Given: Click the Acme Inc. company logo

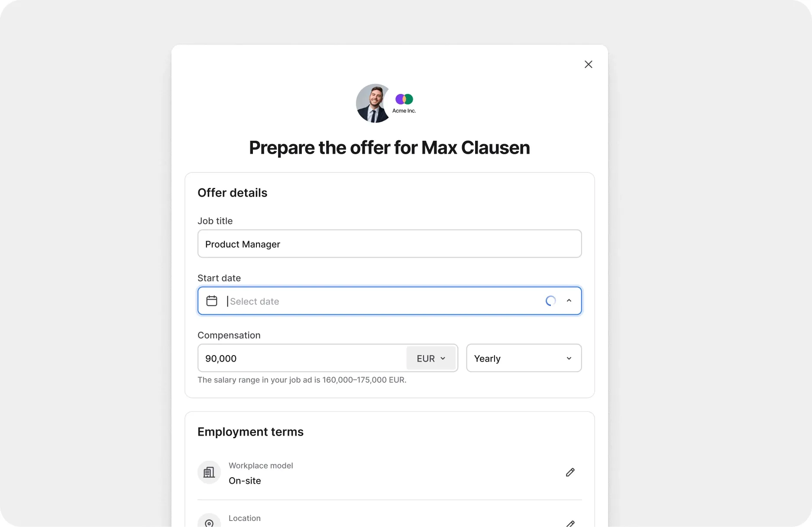Looking at the screenshot, I should point(404,103).
